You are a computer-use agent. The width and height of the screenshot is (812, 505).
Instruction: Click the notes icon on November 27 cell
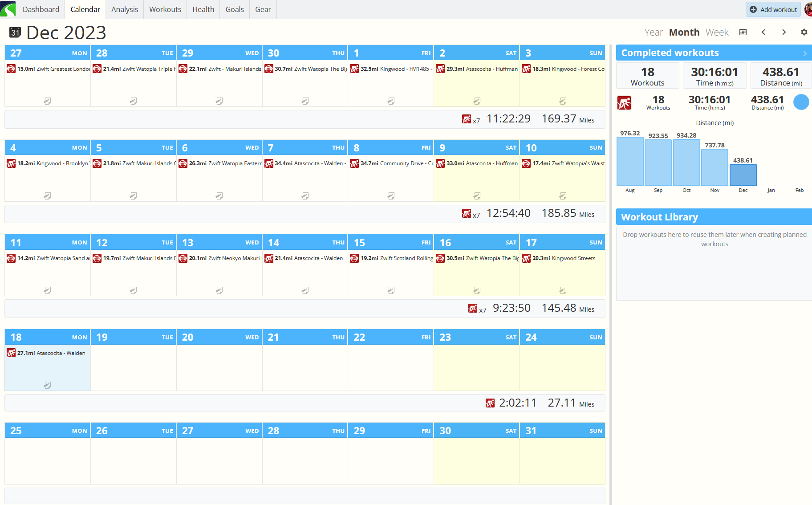tap(47, 101)
